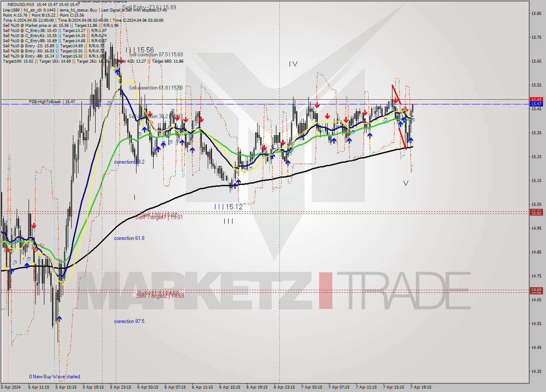
Task: Select the red 14.69 axis price tag
Action: (x=536, y=289)
